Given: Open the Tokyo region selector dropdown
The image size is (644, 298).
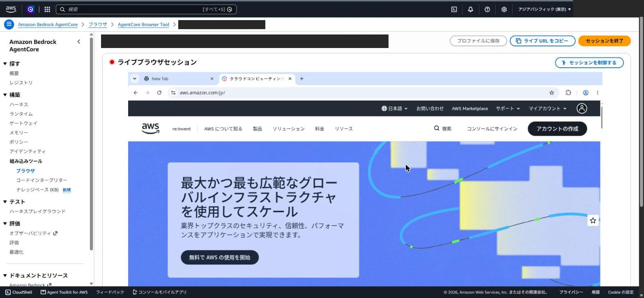Looking at the screenshot, I should (x=544, y=9).
